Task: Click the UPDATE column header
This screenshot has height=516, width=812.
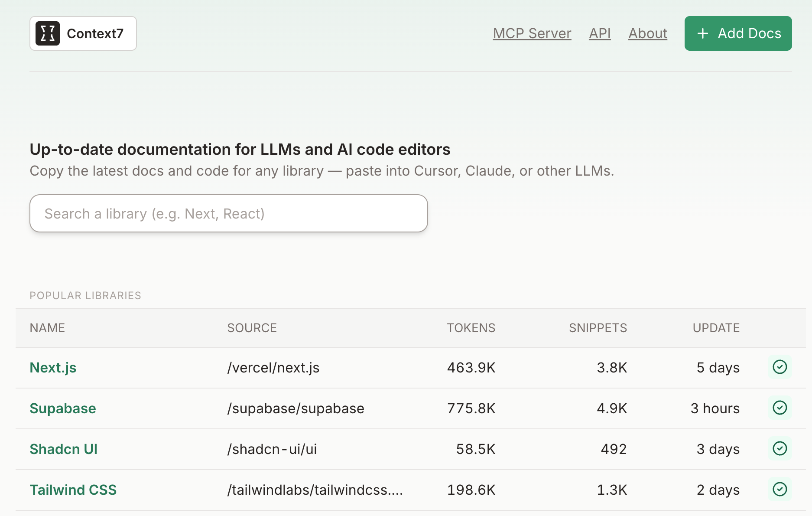Action: coord(716,328)
